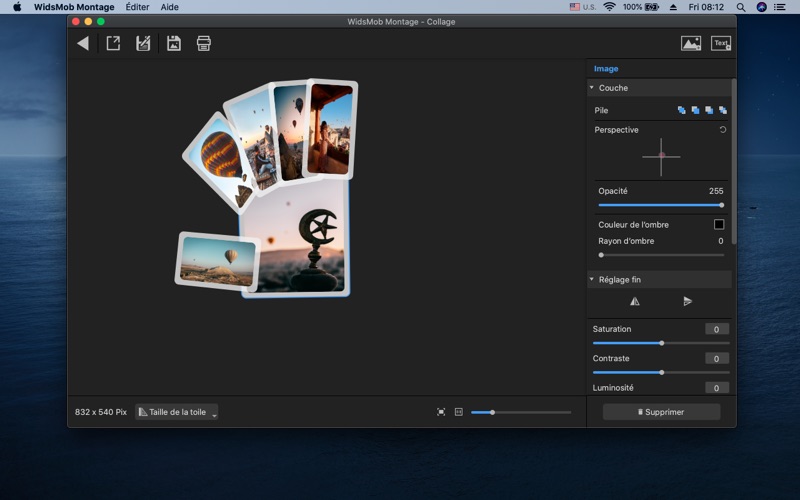Flip image vertically in Réglage fin

(688, 302)
